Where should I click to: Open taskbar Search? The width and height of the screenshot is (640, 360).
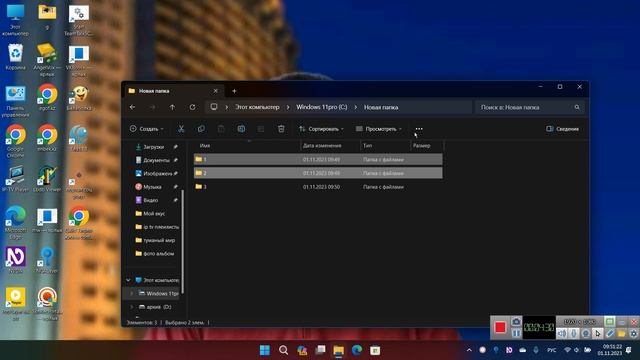pyautogui.click(x=283, y=350)
